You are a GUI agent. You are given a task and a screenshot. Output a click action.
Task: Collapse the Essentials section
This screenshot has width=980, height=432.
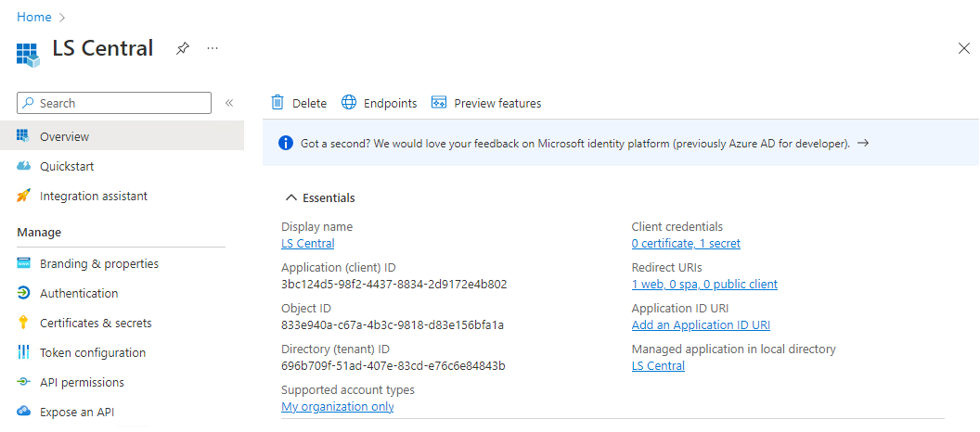[x=291, y=198]
